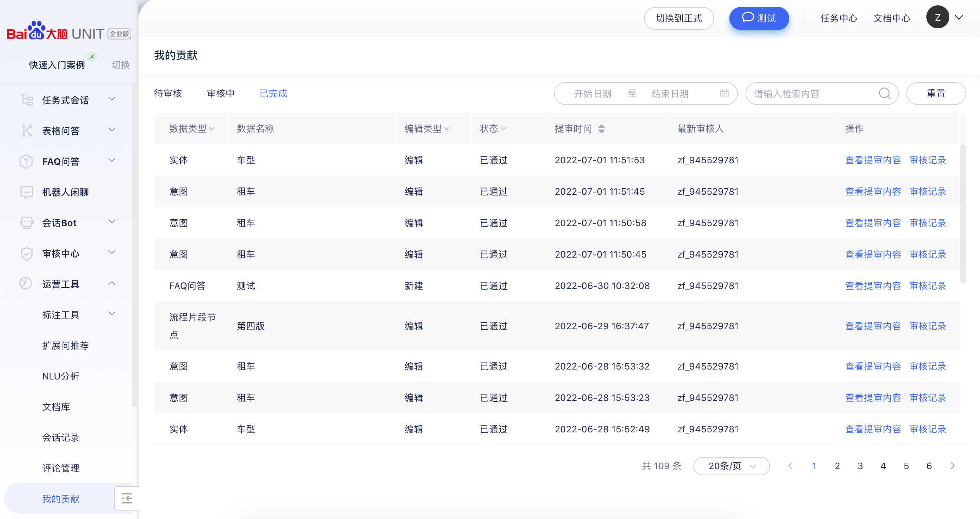
Task: Open the 20条/页 page size dropdown
Action: [x=731, y=466]
